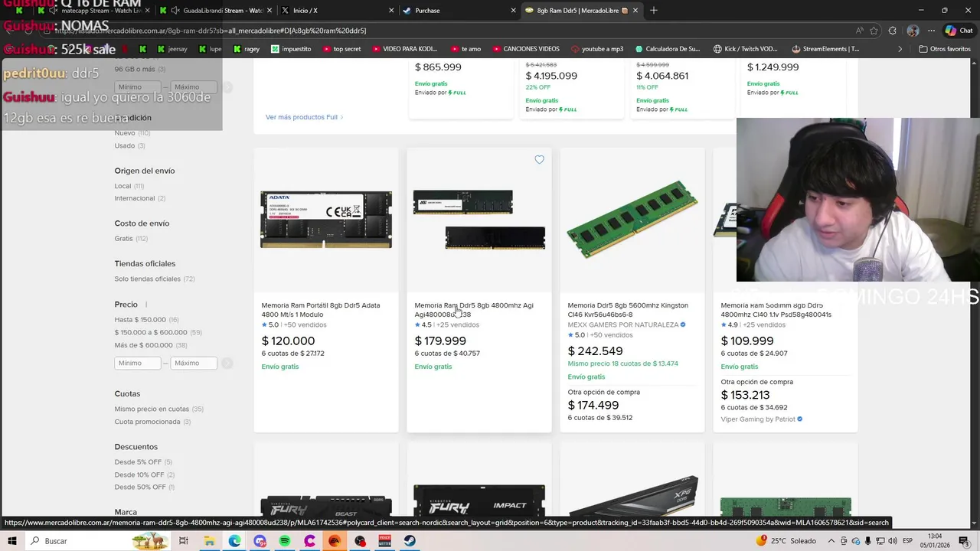Switch to the Purchase tab
The height and width of the screenshot is (551, 980).
tap(459, 11)
